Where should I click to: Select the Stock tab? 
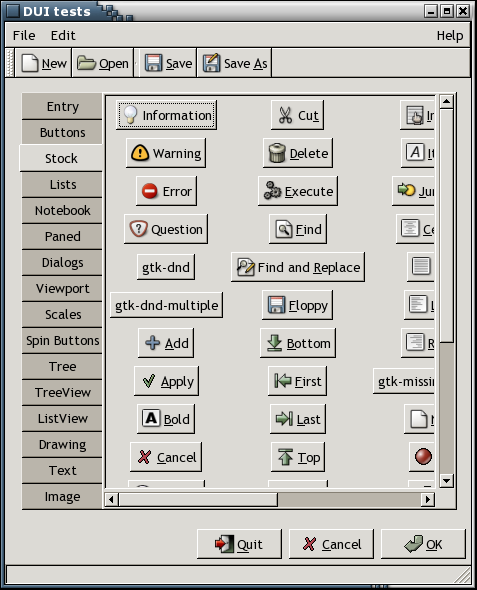coord(61,158)
